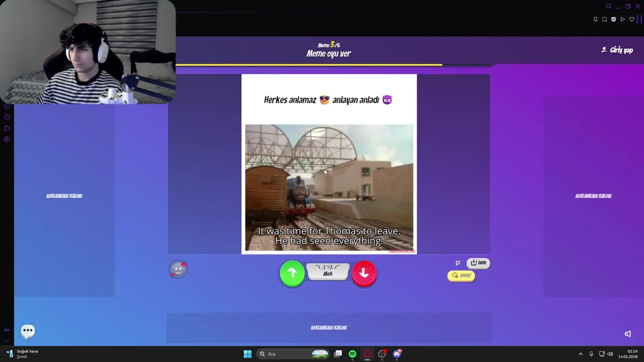Open the ad blocker shield icon

614,19
